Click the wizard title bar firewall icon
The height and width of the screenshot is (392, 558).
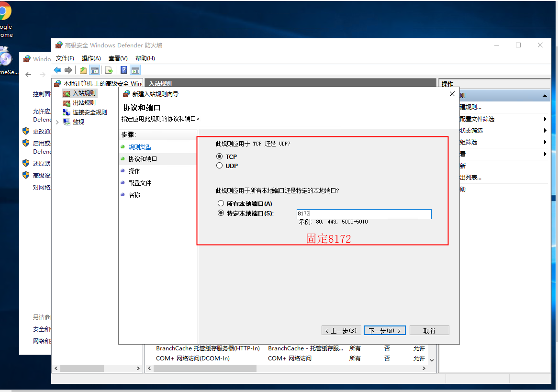tap(126, 94)
